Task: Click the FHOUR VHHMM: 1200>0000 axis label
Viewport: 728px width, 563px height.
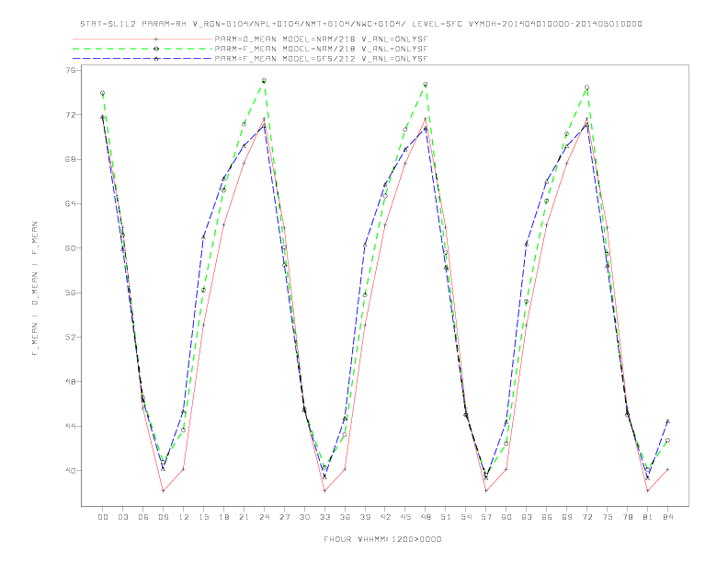Action: tap(382, 539)
